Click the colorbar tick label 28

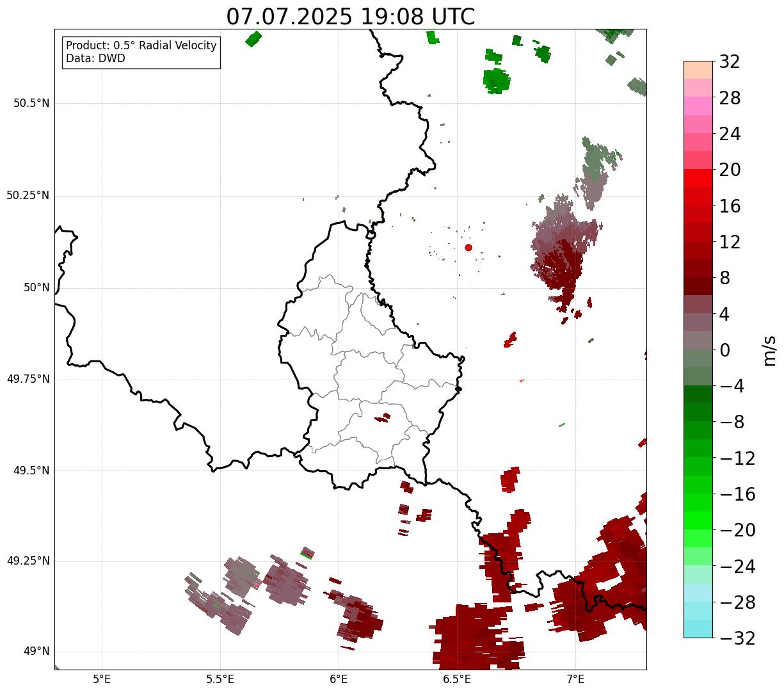[x=730, y=98]
